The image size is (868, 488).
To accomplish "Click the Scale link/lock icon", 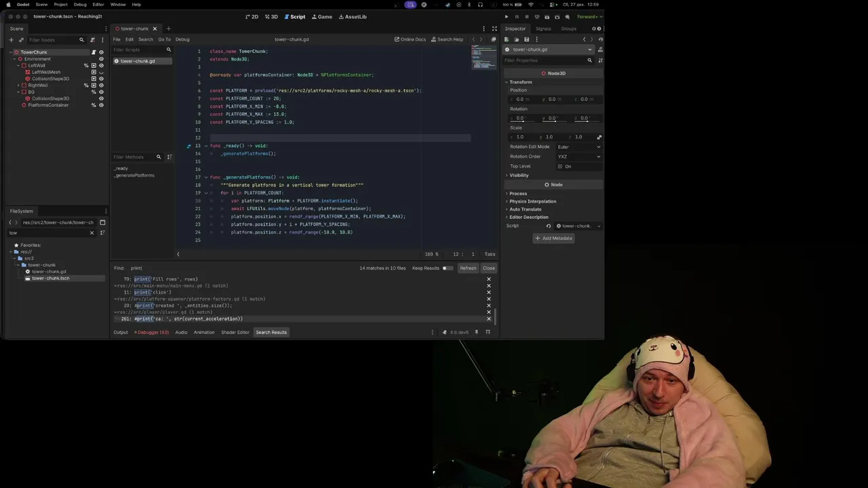I will pos(599,137).
